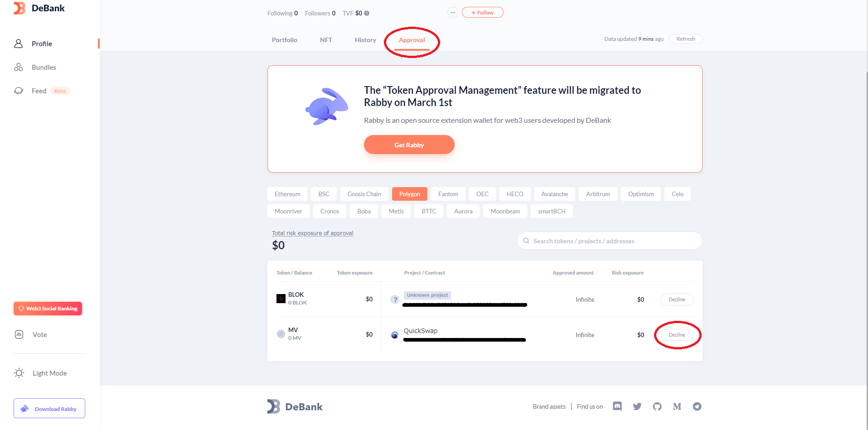Open DeBank's Medium link icon
The image size is (868, 430).
coord(677,406)
